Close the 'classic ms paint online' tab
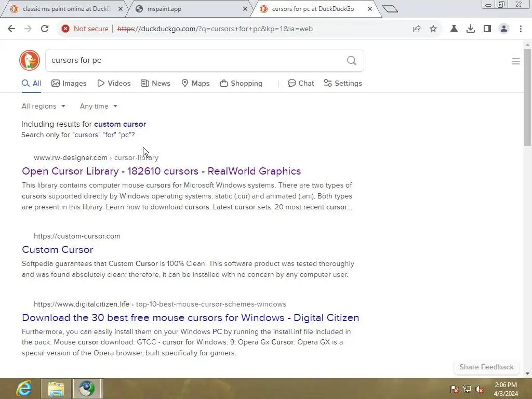 click(x=120, y=9)
